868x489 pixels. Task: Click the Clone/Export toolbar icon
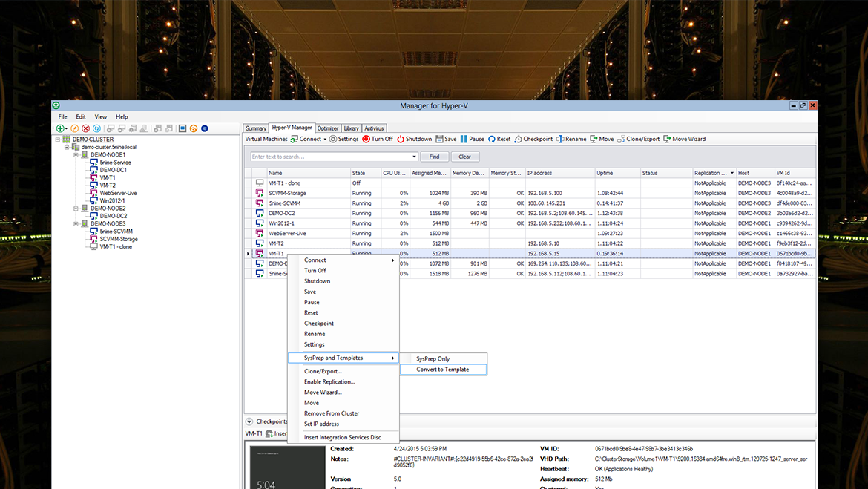point(621,139)
